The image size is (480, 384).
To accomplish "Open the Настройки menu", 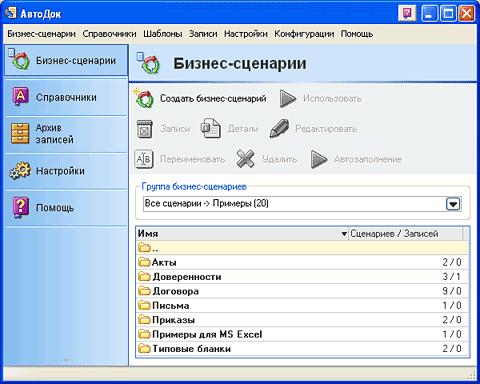I will click(x=246, y=34).
